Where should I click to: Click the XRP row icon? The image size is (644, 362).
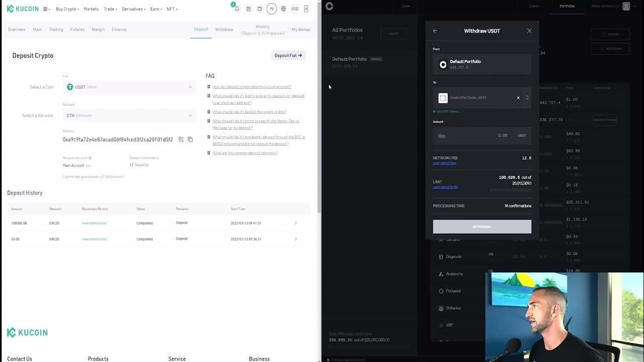pos(441,325)
